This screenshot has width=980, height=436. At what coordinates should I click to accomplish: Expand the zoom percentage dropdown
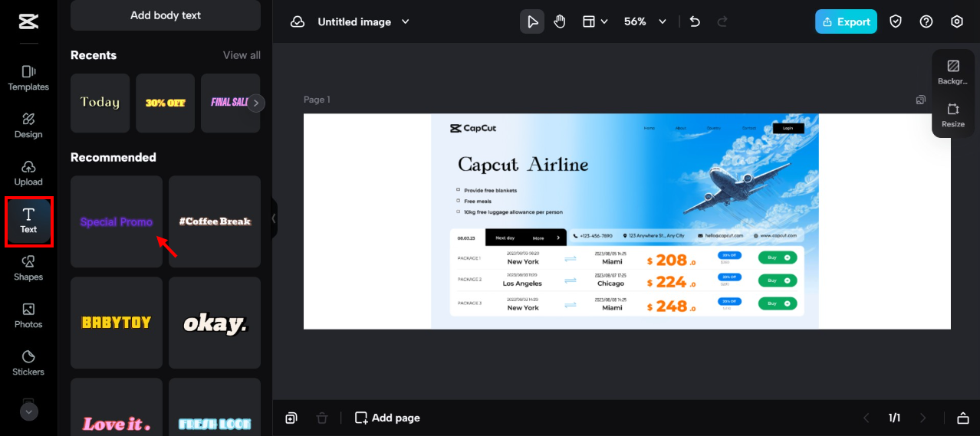(663, 21)
